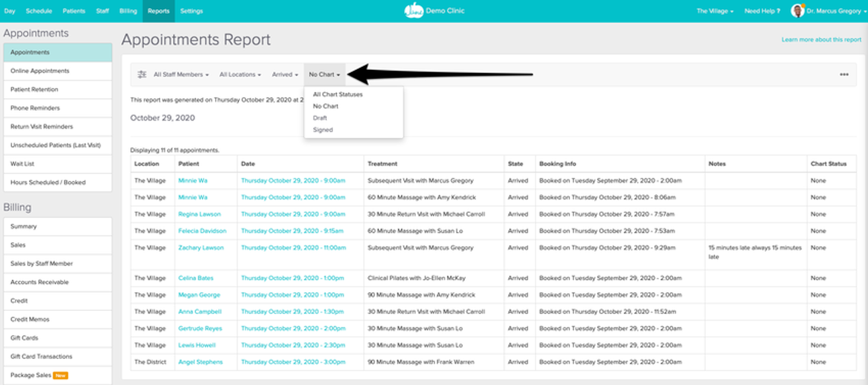The image size is (868, 385).
Task: Open Sales report in sidebar
Action: 58,245
